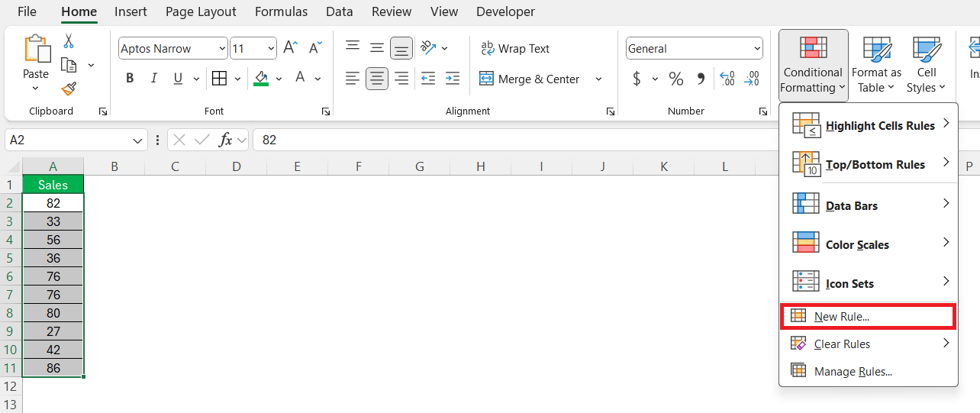The width and height of the screenshot is (980, 413).
Task: Click Merge & Center button
Action: point(530,79)
